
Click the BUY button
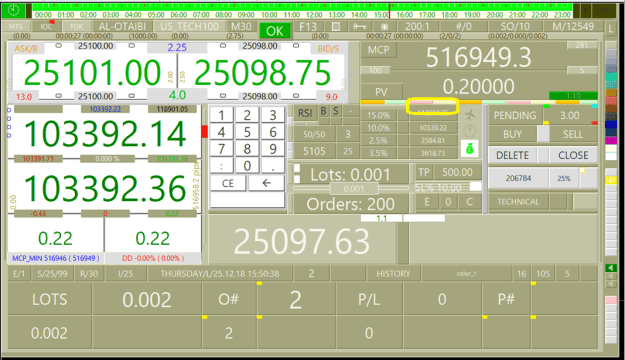point(512,134)
